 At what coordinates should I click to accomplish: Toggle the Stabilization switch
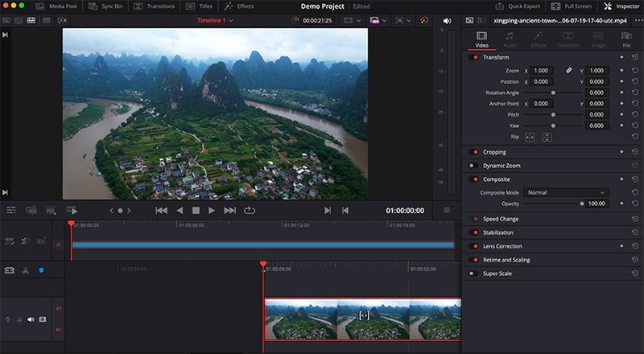tap(473, 233)
